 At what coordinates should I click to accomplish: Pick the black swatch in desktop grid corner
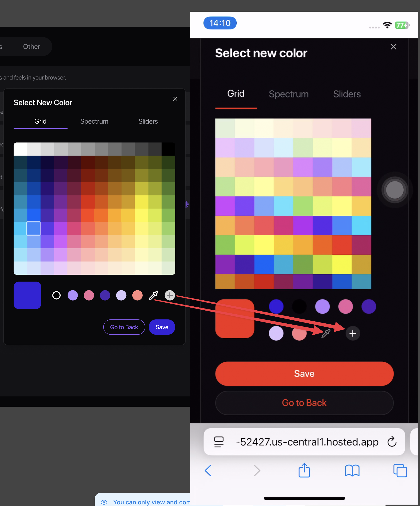pos(169,149)
